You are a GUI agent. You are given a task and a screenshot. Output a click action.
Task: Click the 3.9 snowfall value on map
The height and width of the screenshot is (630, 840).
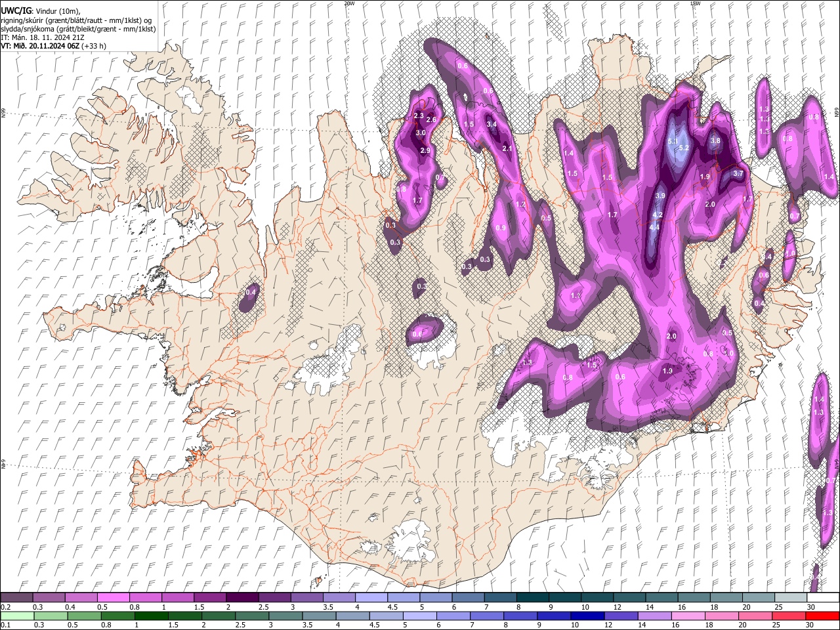(661, 196)
